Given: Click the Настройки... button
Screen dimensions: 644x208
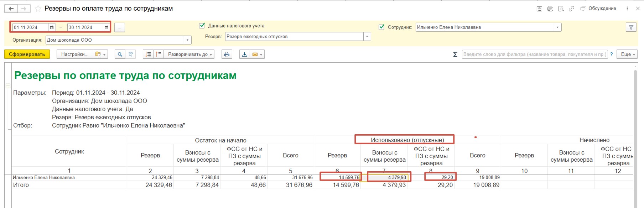Looking at the screenshot, I should click(x=75, y=54).
